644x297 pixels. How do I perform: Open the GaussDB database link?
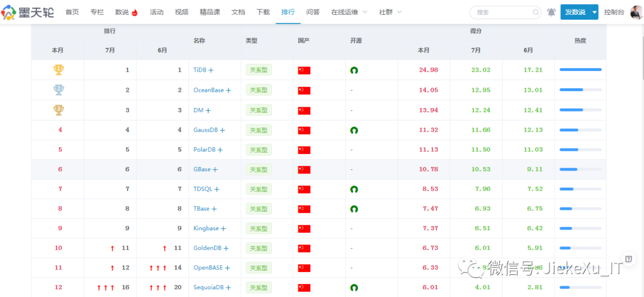tap(205, 130)
